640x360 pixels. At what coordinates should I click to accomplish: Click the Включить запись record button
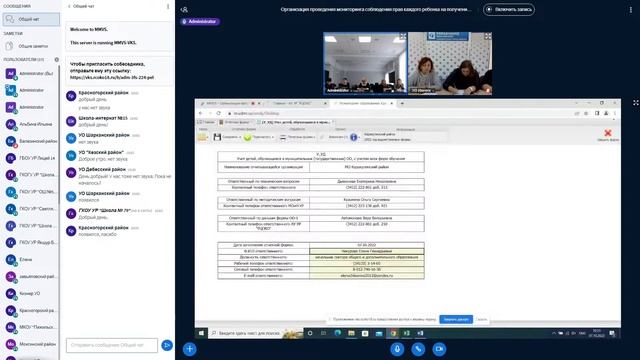(x=509, y=9)
